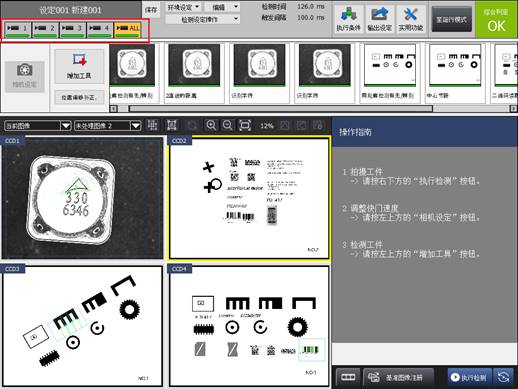
Task: Click the 12% zoom value
Action: 267,126
